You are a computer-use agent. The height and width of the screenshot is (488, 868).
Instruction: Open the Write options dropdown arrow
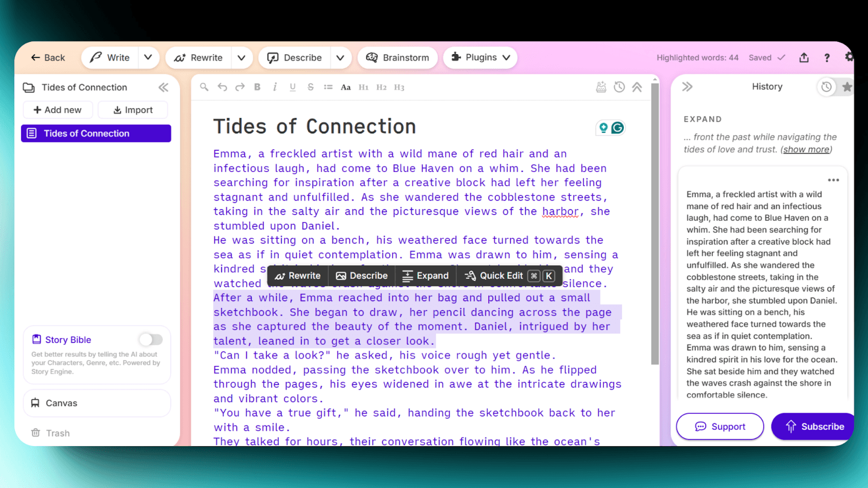(x=148, y=57)
